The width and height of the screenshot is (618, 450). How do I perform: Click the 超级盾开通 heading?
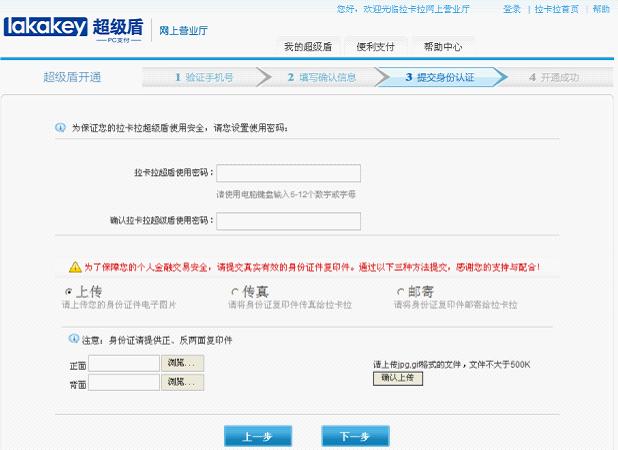(72, 77)
